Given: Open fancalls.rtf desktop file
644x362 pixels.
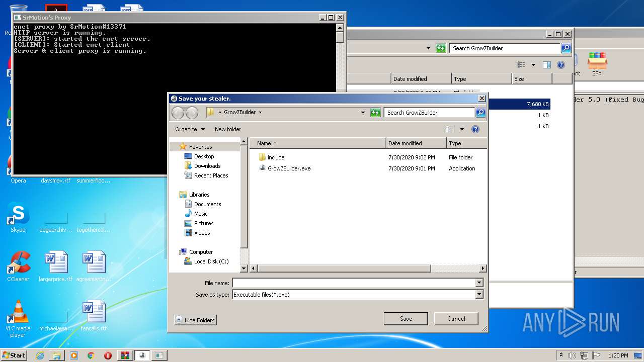Looking at the screenshot, I should pyautogui.click(x=94, y=316).
